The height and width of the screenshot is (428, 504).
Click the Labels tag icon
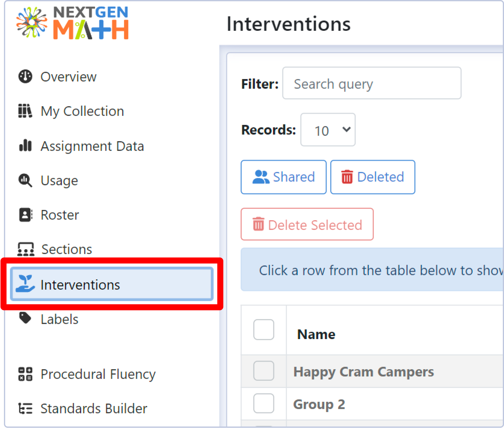(26, 318)
